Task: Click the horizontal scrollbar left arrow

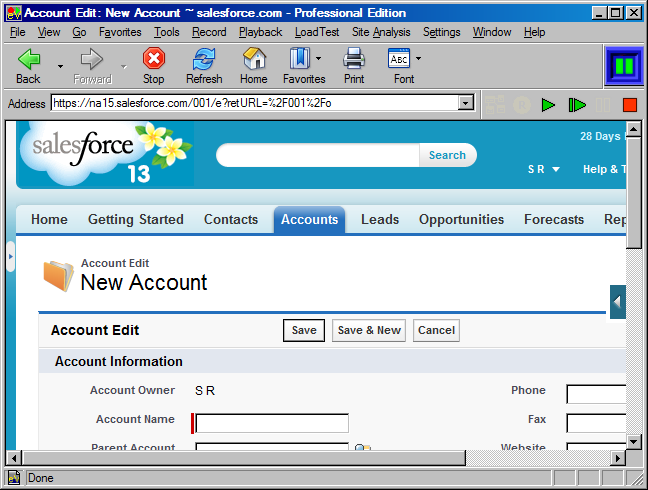Action: 14,458
